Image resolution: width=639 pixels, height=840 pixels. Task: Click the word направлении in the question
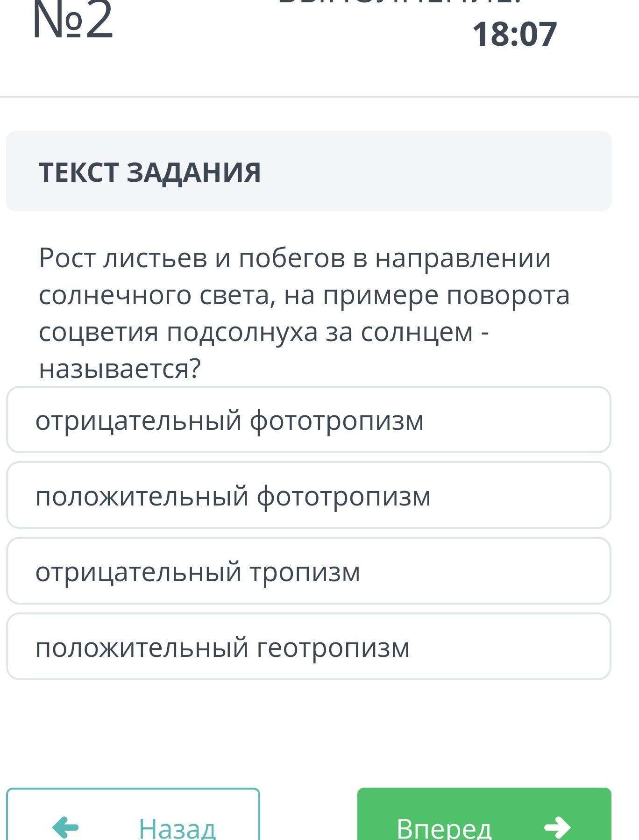[463, 258]
